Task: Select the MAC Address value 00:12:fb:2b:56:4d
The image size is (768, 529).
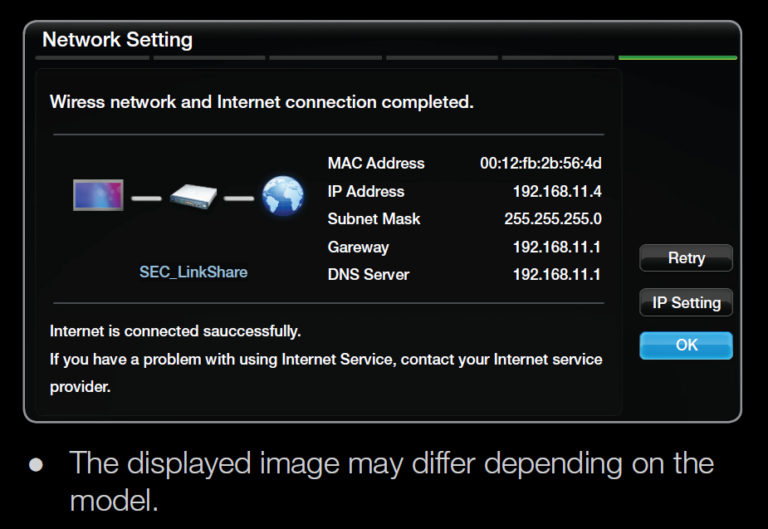Action: pyautogui.click(x=541, y=163)
